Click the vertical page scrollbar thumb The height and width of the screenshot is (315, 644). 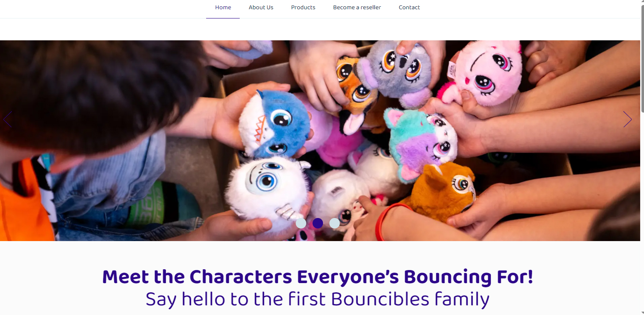coord(642,56)
